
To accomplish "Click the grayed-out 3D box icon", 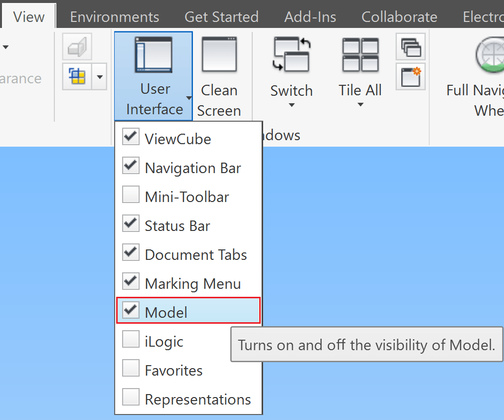I will (x=77, y=46).
